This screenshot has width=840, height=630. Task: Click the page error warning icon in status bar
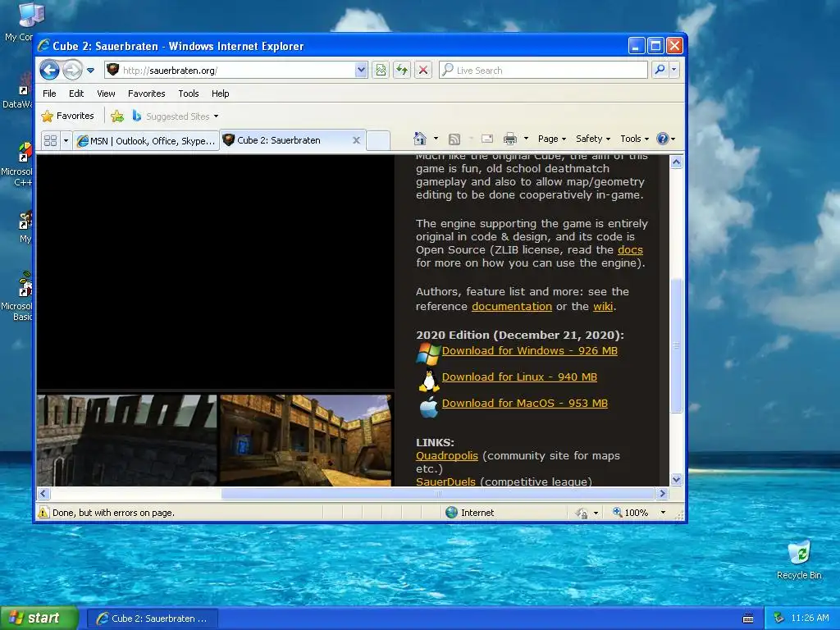43,513
